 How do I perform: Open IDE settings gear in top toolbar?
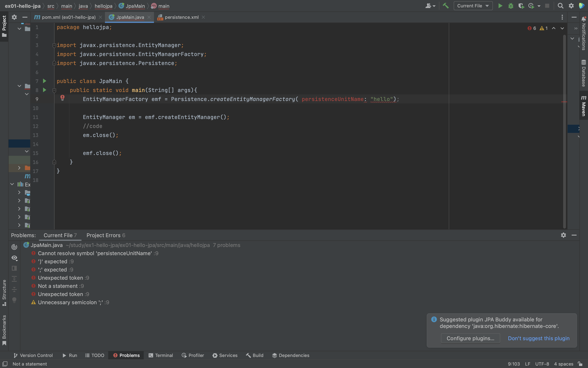(571, 6)
